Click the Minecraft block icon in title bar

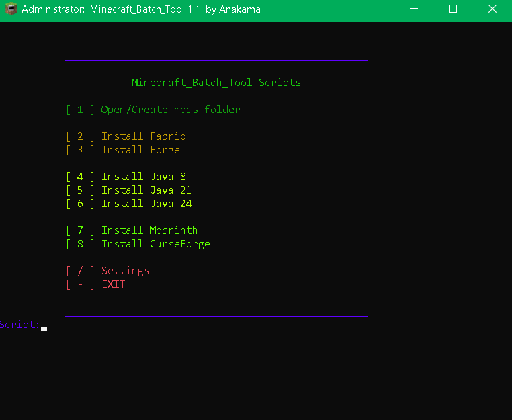click(11, 9)
